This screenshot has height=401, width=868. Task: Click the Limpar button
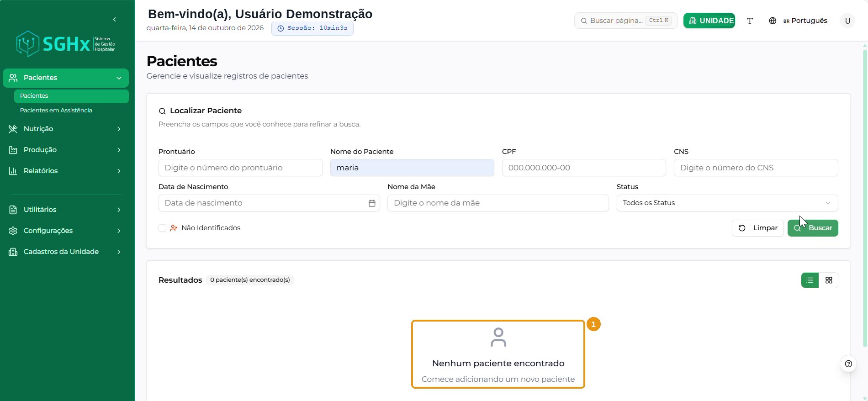pyautogui.click(x=758, y=228)
